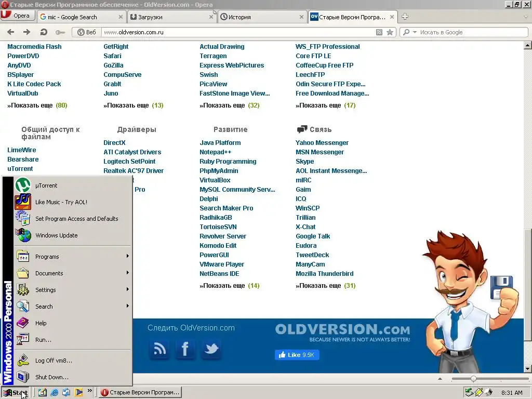Expand hidden quick launch icons chevron
The height and width of the screenshot is (399, 532).
pos(90,391)
